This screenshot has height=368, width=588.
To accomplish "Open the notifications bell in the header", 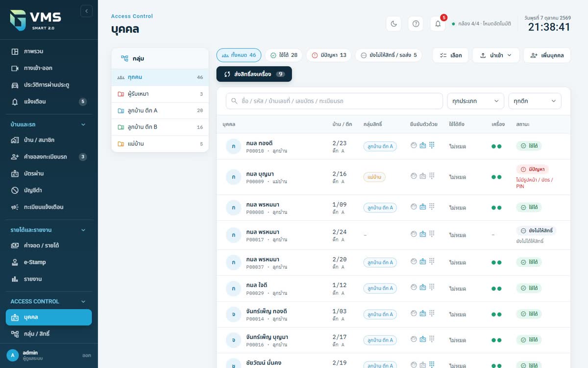I will coord(438,24).
